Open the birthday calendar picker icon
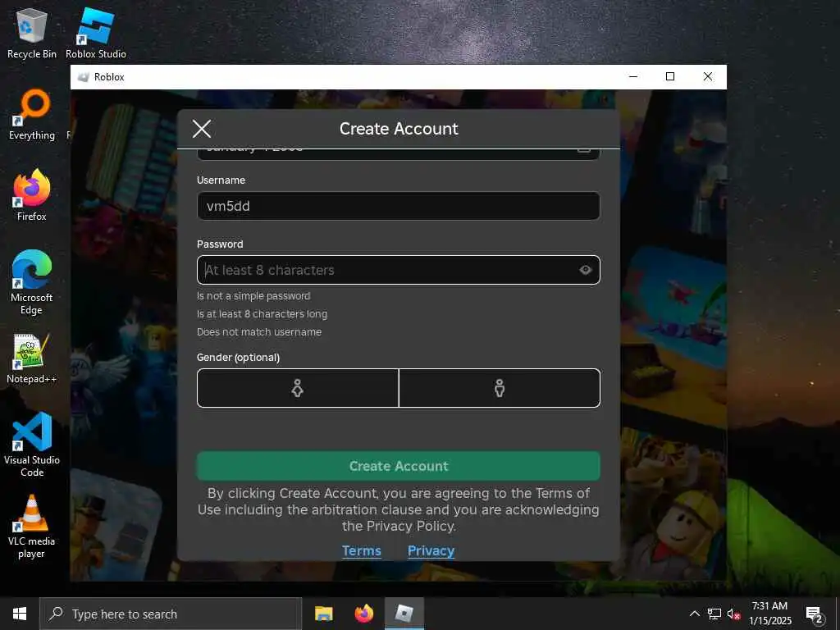 click(584, 150)
